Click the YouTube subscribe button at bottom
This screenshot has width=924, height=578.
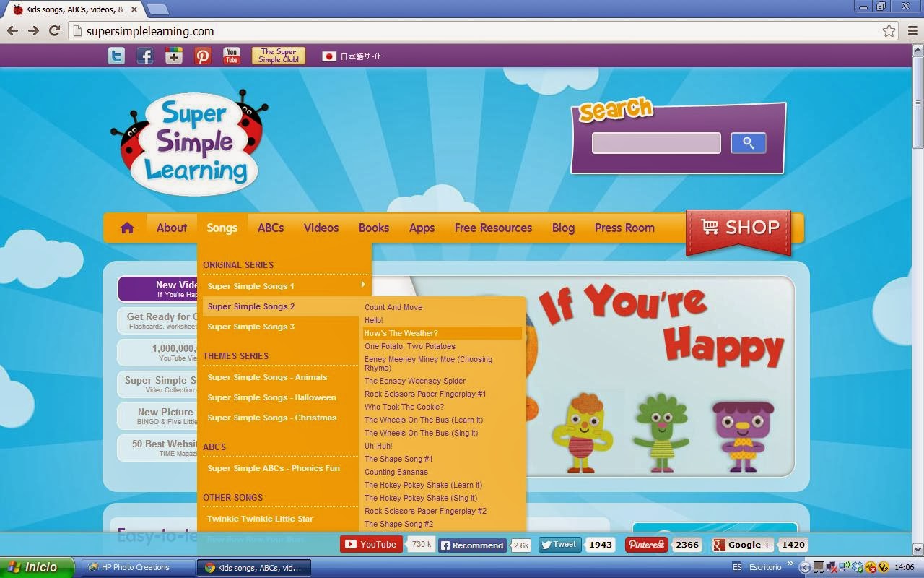(x=371, y=545)
